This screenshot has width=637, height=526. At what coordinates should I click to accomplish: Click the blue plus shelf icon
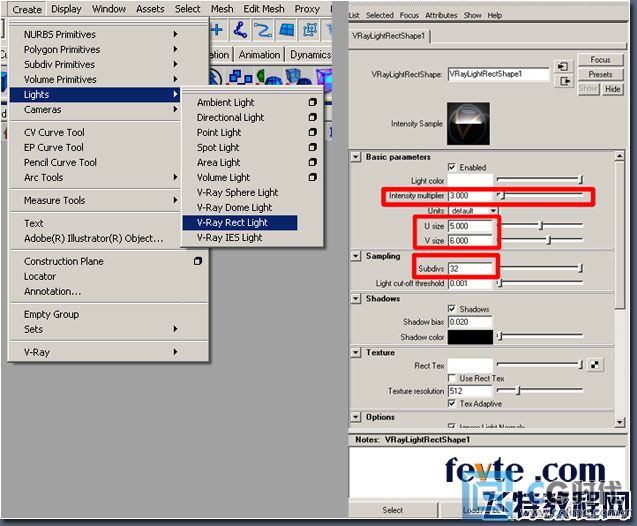pyautogui.click(x=217, y=30)
